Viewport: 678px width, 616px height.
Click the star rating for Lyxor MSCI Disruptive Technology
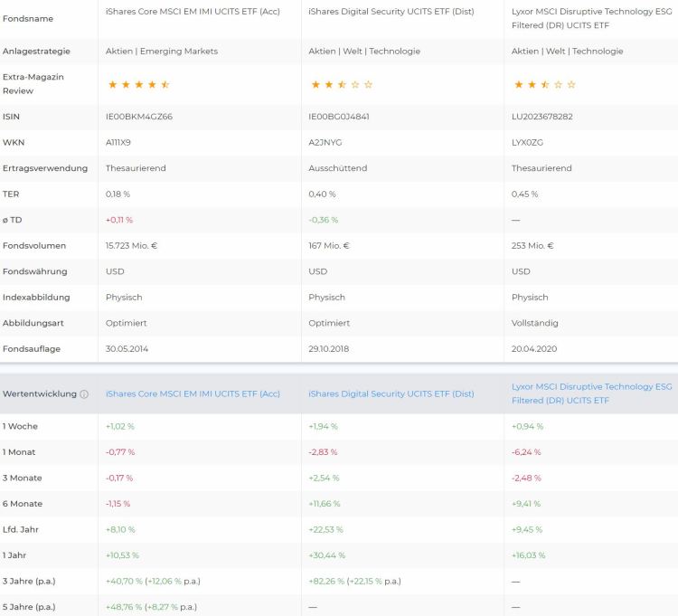(x=544, y=85)
